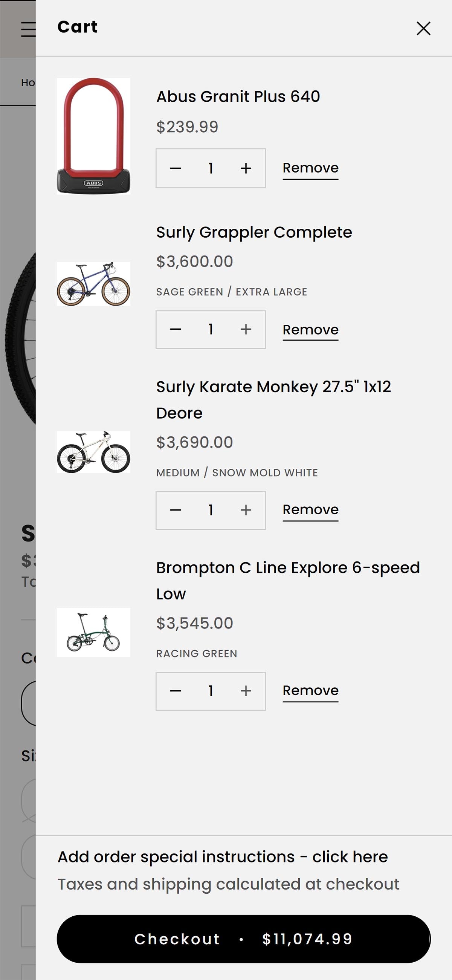The image size is (452, 980).
Task: Decrease Surly Grappler Complete quantity
Action: click(176, 329)
